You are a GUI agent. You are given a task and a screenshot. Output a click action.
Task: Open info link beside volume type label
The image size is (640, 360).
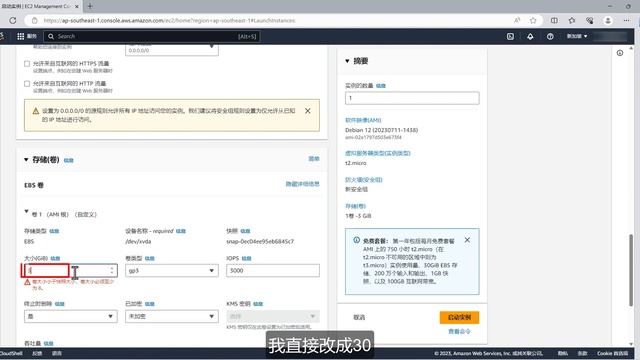[x=150, y=258]
